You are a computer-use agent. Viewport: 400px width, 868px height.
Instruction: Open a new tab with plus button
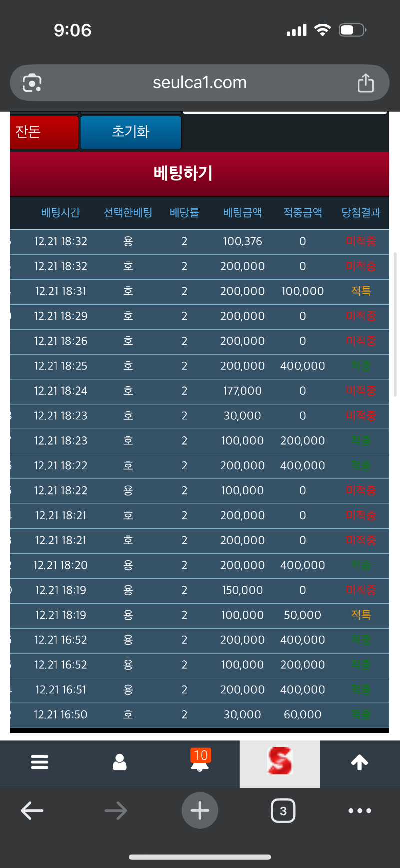pos(200,811)
